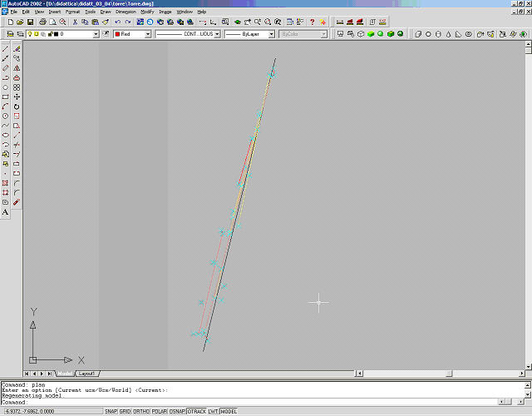Save the drawing with the disk icon

coord(30,22)
